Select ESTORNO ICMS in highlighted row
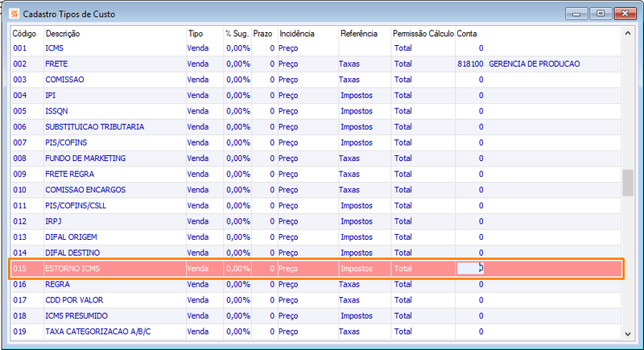Image resolution: width=644 pixels, height=350 pixels. click(72, 269)
